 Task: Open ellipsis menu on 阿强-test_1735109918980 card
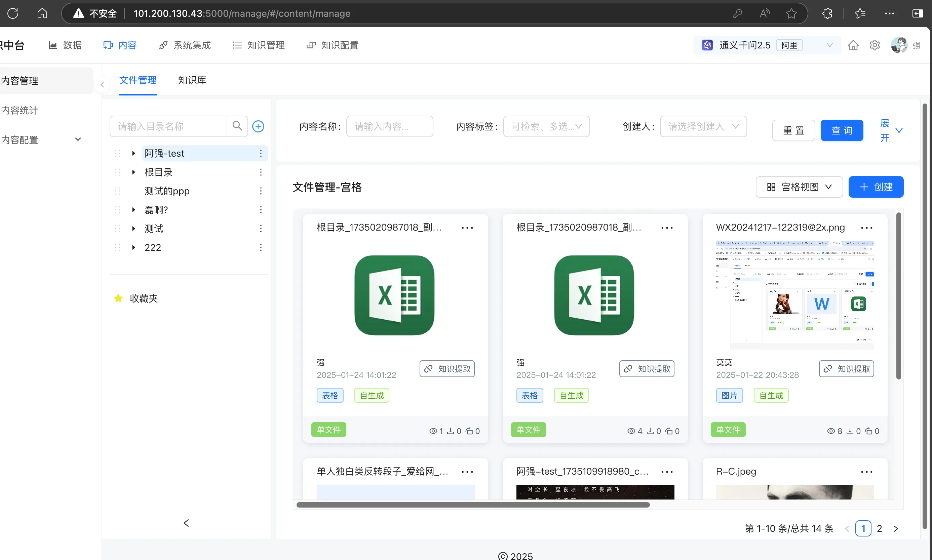tap(667, 472)
